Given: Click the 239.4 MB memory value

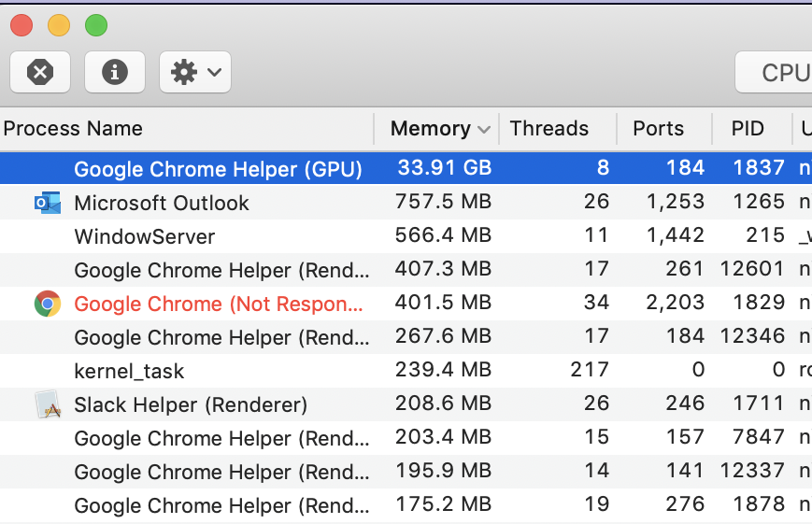Looking at the screenshot, I should coord(443,370).
